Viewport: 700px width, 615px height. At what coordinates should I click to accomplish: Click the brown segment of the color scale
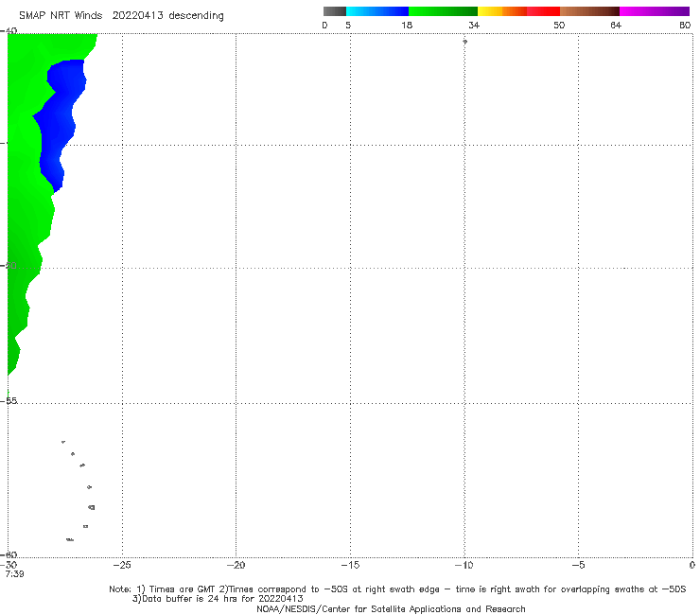coord(589,11)
